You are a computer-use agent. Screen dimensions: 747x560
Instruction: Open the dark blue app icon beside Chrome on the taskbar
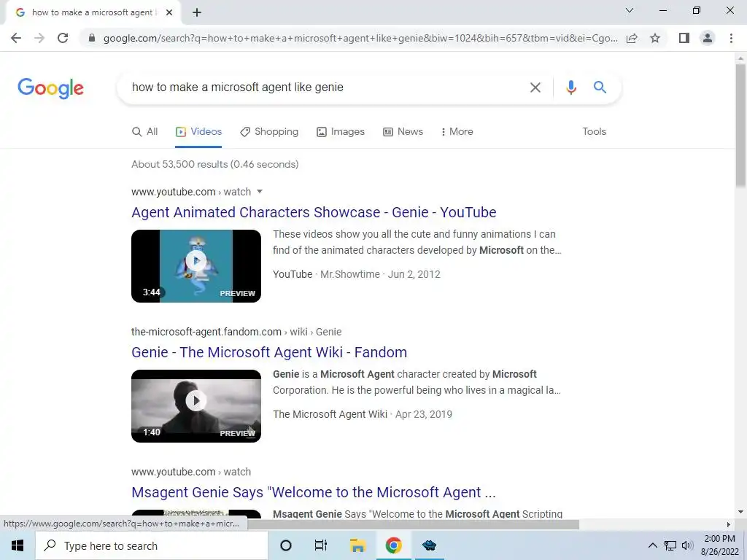coord(429,545)
